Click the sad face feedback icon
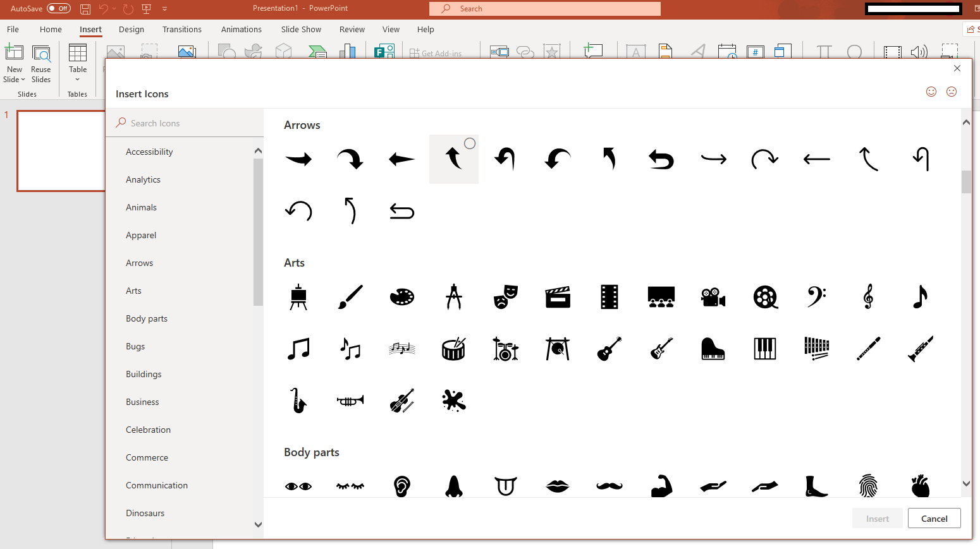The image size is (980, 549). (x=952, y=92)
